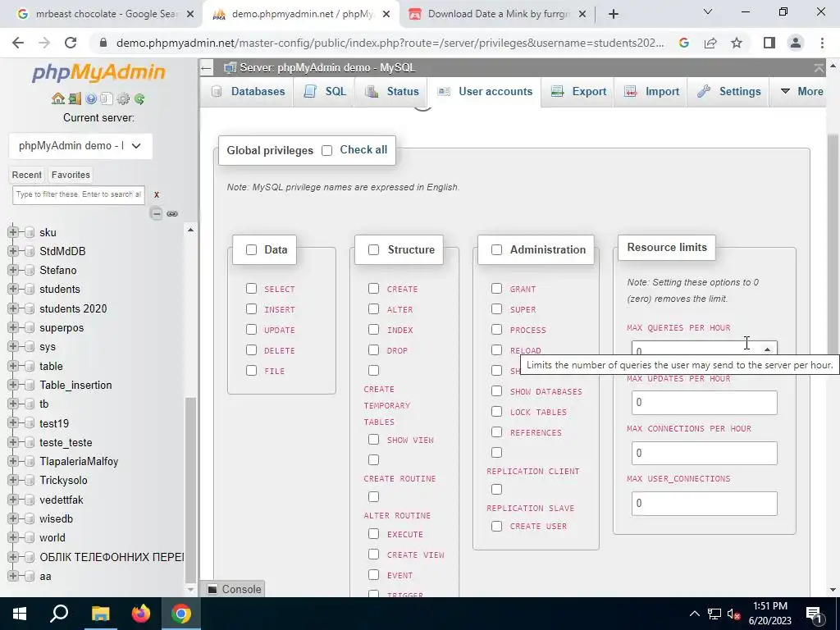Open Chrome side panel icon
Viewport: 840px width, 630px height.
pos(769,43)
